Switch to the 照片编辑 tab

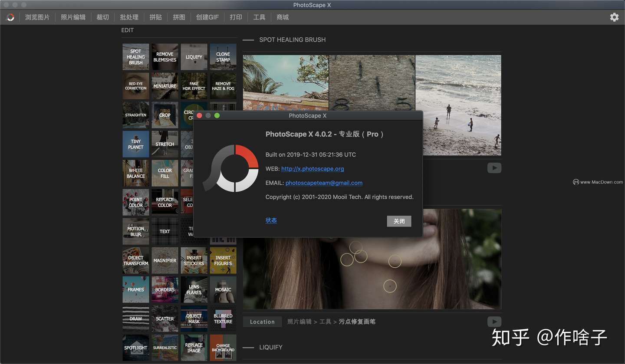click(x=72, y=17)
